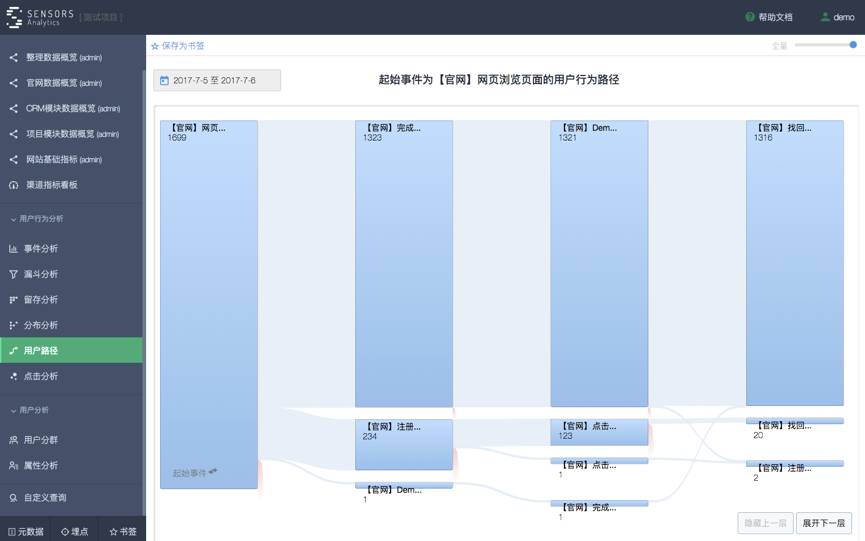The height and width of the screenshot is (541, 865).
Task: Select the 【官网】Dem... 1321 node
Action: coord(599,264)
